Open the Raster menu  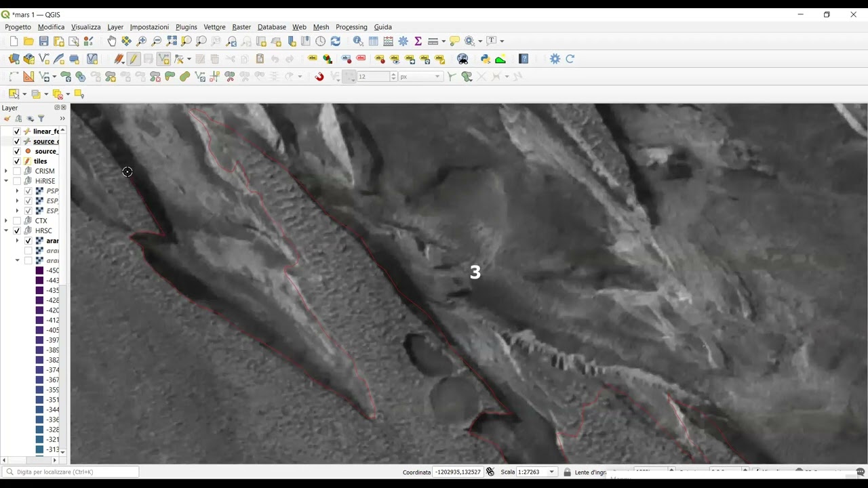coord(241,27)
